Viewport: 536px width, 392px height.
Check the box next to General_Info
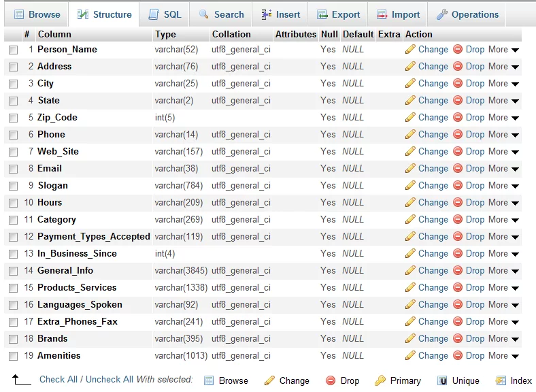click(x=13, y=271)
